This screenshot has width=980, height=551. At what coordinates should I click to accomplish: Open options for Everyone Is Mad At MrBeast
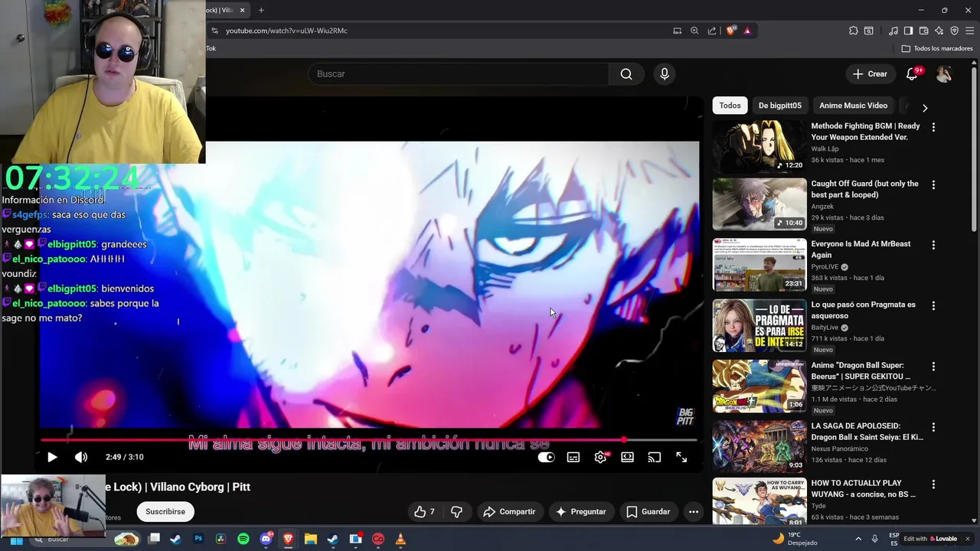pos(933,245)
